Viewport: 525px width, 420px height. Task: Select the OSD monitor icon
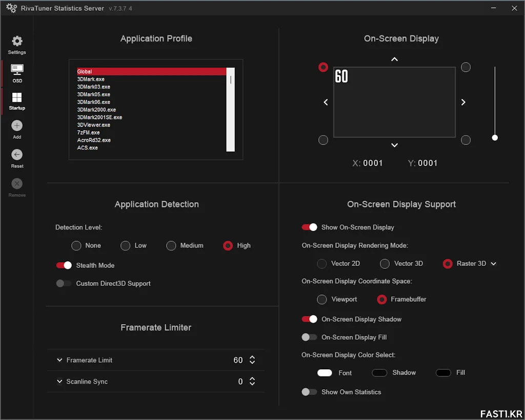tap(17, 70)
